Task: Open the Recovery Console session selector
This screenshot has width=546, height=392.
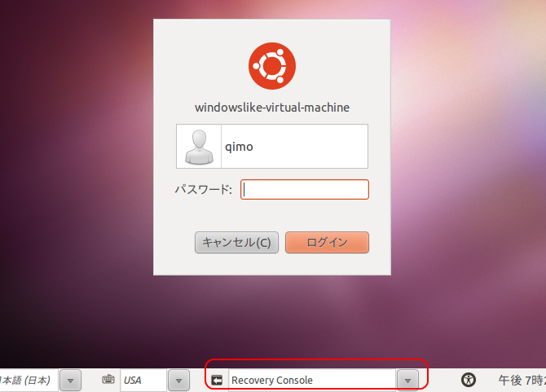Action: click(x=311, y=380)
